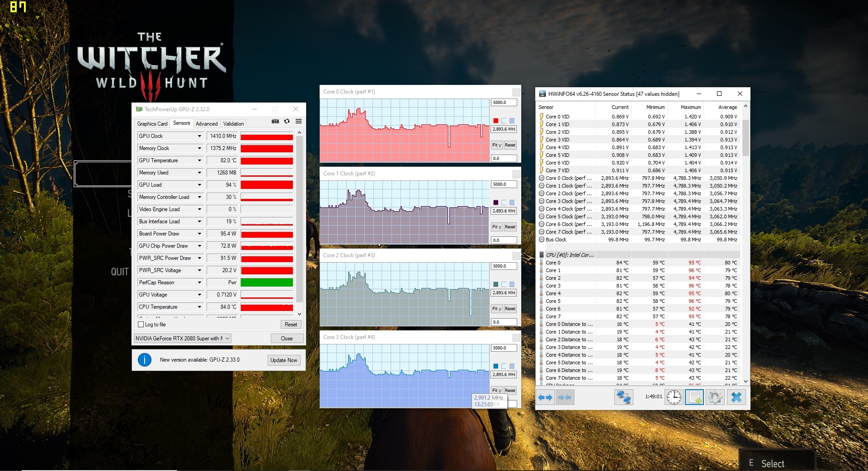Click the red color swatch in Core 0 graph

pos(496,121)
